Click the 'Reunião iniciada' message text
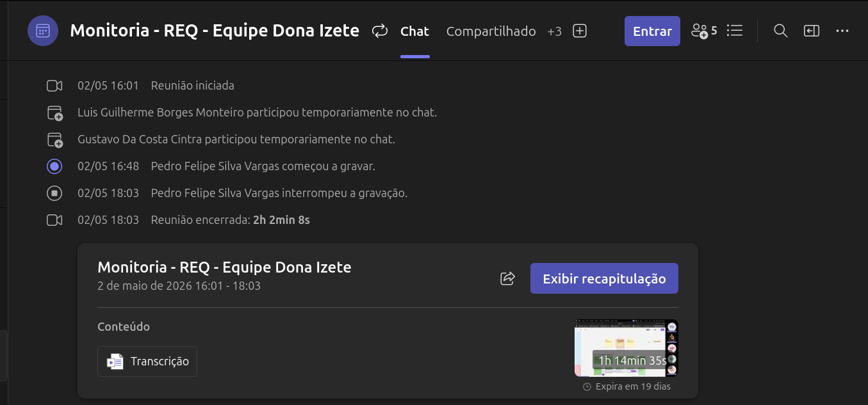Viewport: 868px width, 405px height. 193,86
